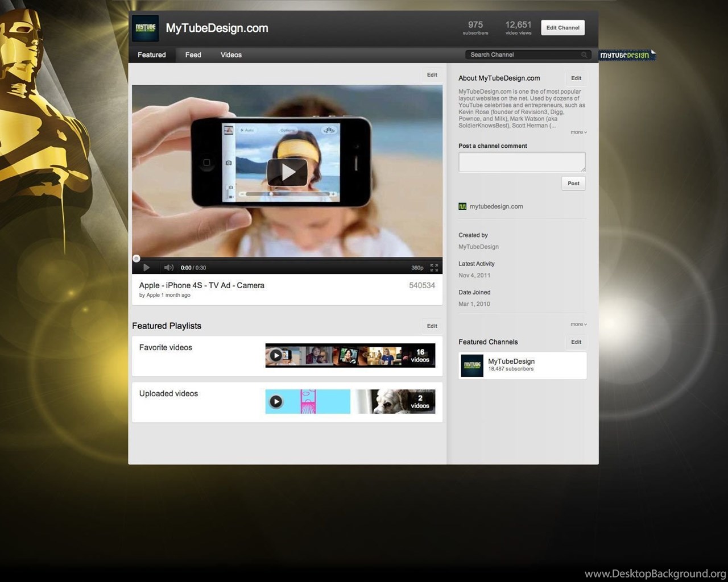Open the Videos tab
The width and height of the screenshot is (728, 582).
click(x=231, y=55)
